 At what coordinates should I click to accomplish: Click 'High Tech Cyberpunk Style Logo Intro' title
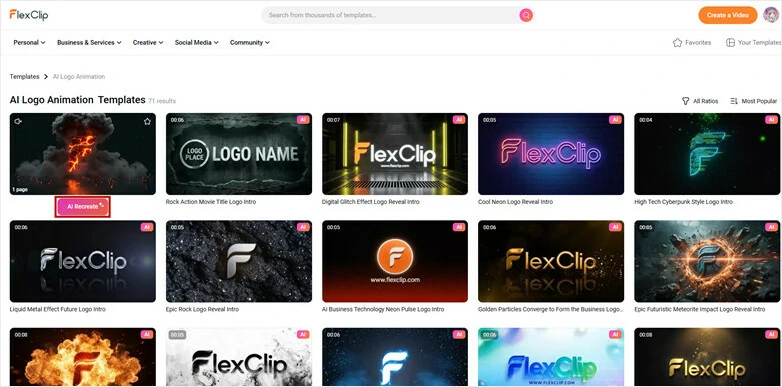coord(683,202)
